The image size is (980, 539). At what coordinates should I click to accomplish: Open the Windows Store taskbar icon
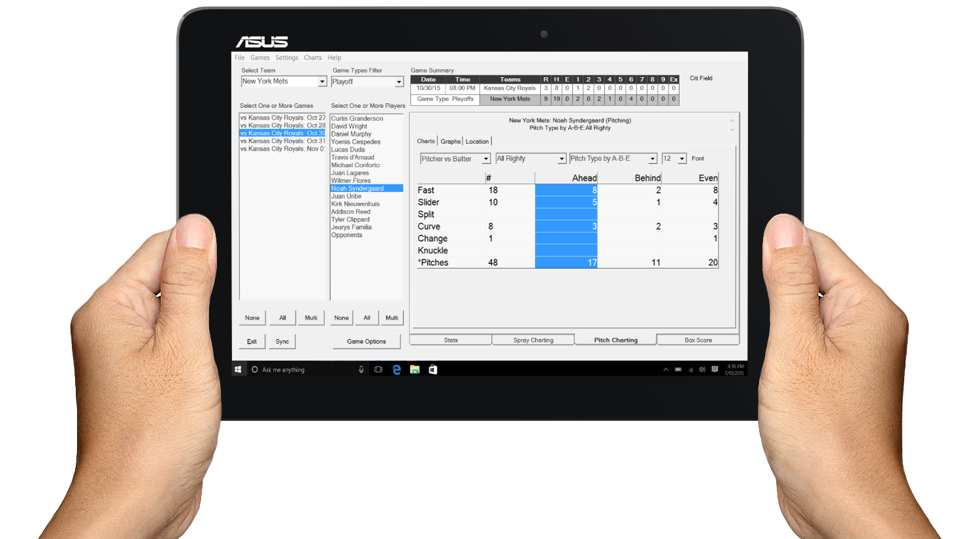pyautogui.click(x=433, y=370)
